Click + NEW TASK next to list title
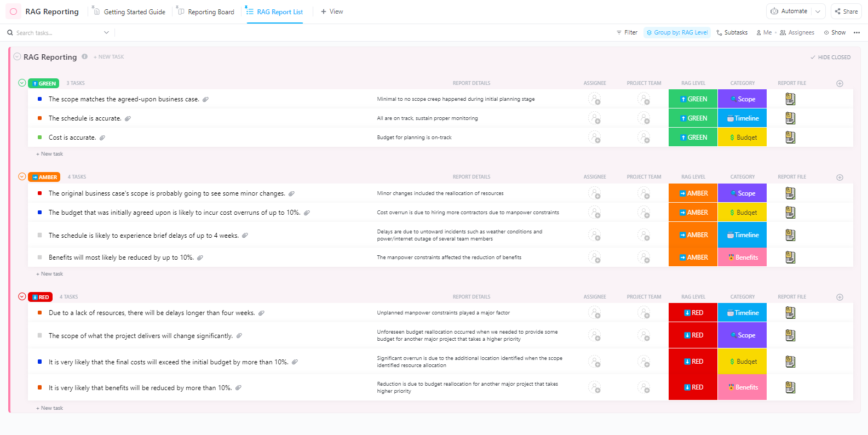 click(108, 57)
